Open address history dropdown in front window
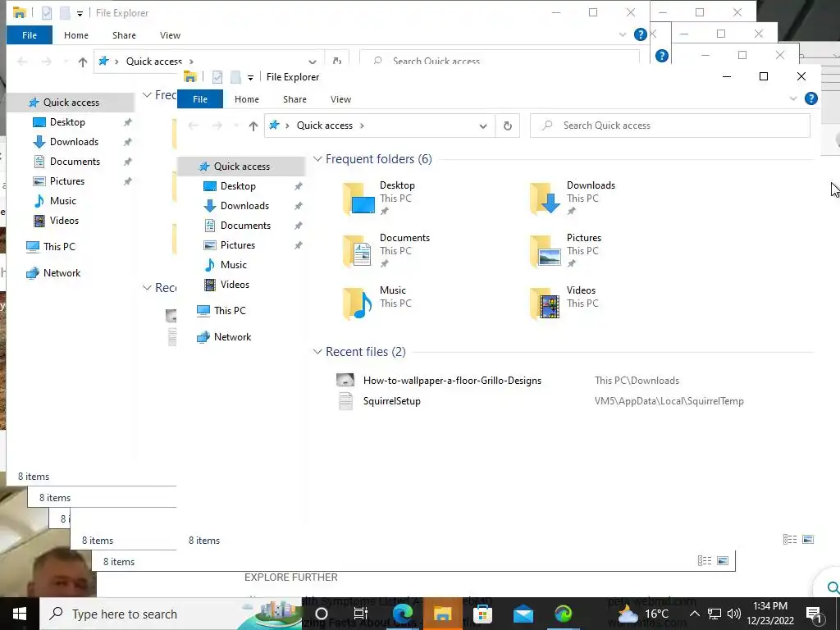This screenshot has width=840, height=630. (482, 126)
